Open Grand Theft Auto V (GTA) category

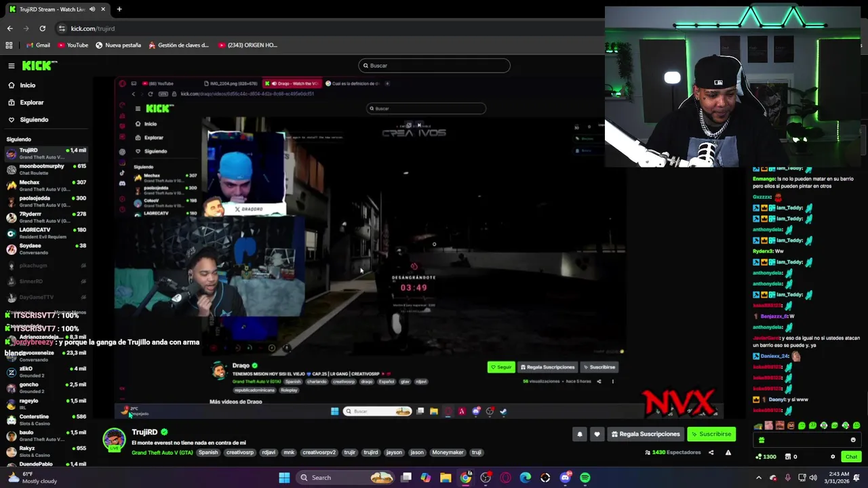coord(162,453)
